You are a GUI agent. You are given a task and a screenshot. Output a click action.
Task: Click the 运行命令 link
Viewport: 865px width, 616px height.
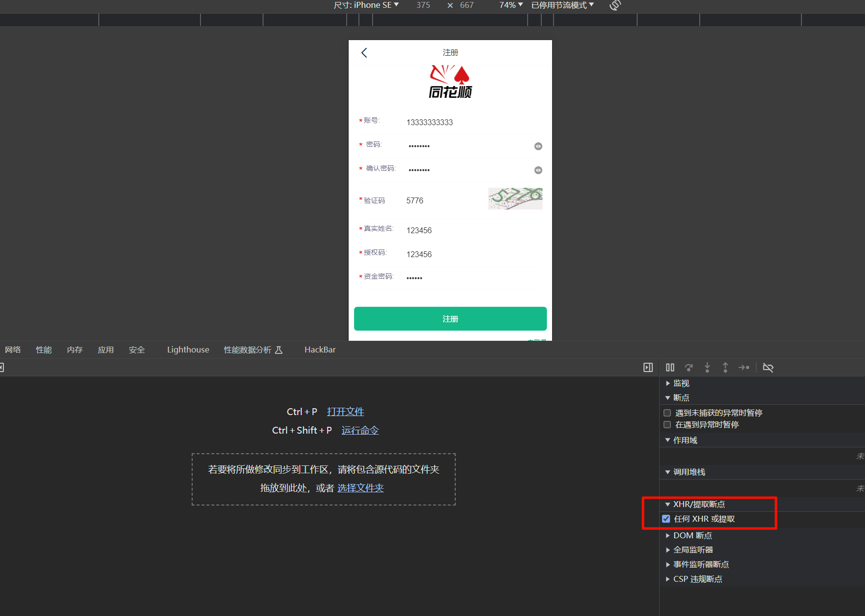(x=360, y=430)
